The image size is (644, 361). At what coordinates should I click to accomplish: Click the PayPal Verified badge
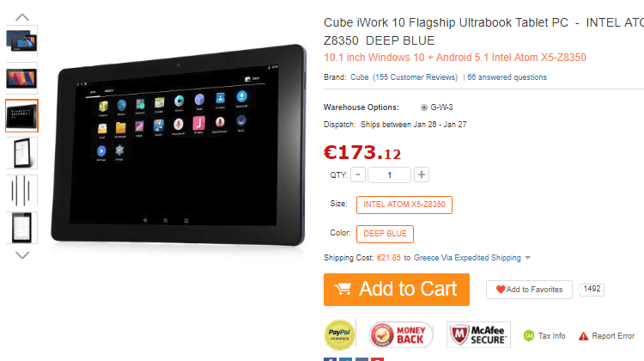click(339, 334)
